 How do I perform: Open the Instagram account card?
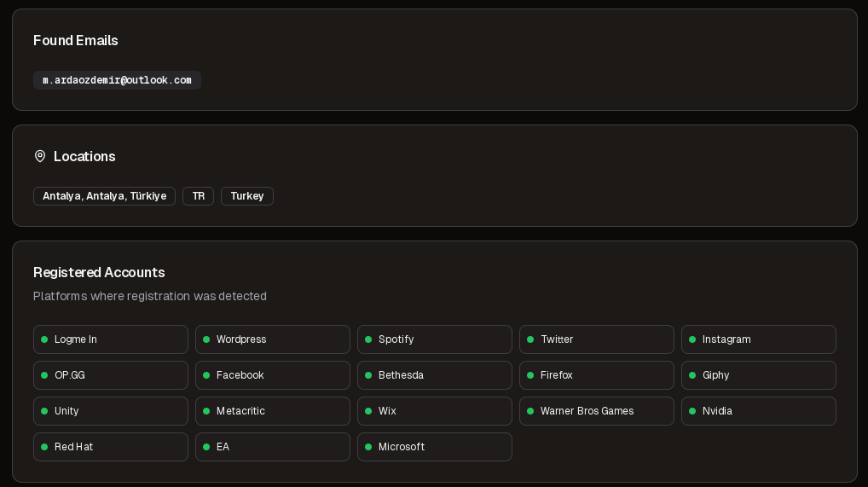[x=759, y=339]
